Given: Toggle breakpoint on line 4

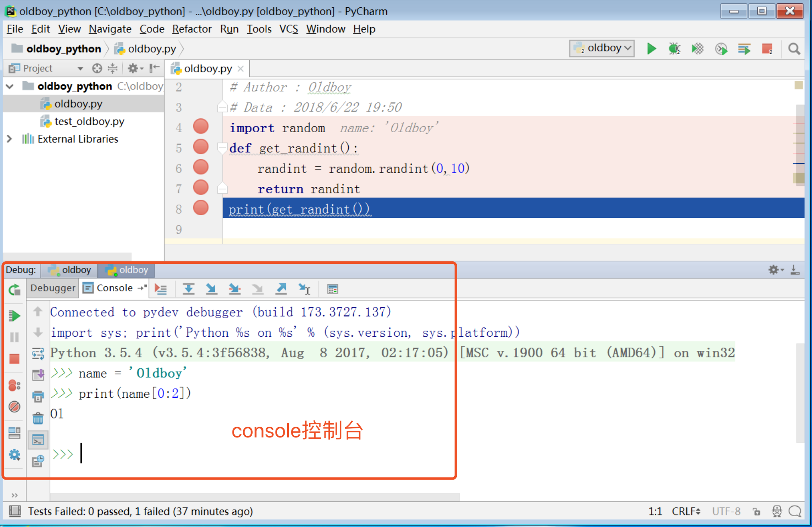Looking at the screenshot, I should (201, 126).
